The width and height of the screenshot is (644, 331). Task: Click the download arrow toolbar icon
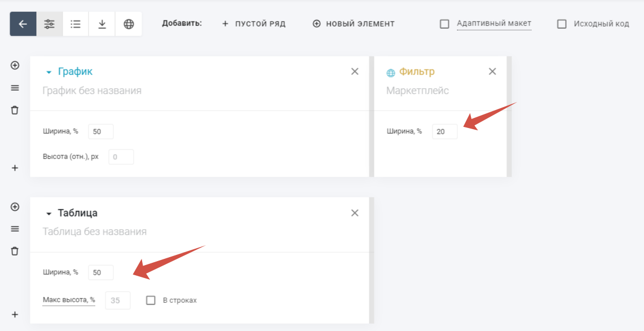(x=102, y=24)
